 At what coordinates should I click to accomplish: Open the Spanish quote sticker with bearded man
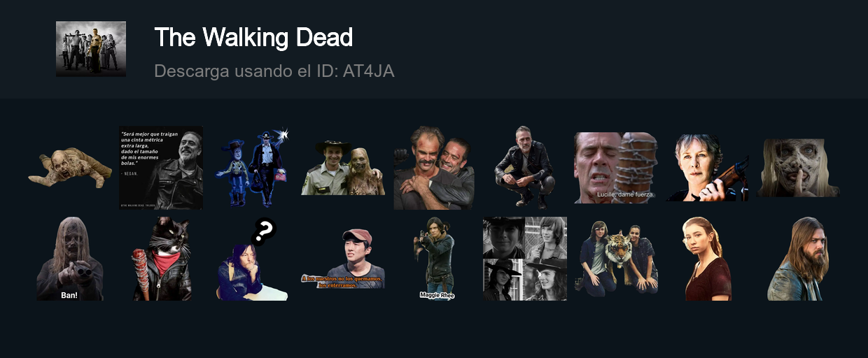(161, 168)
